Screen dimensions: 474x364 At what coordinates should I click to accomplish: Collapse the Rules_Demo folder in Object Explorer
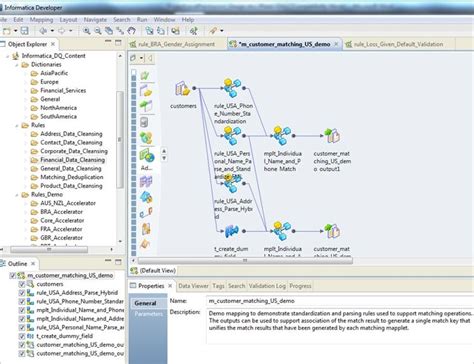17,195
